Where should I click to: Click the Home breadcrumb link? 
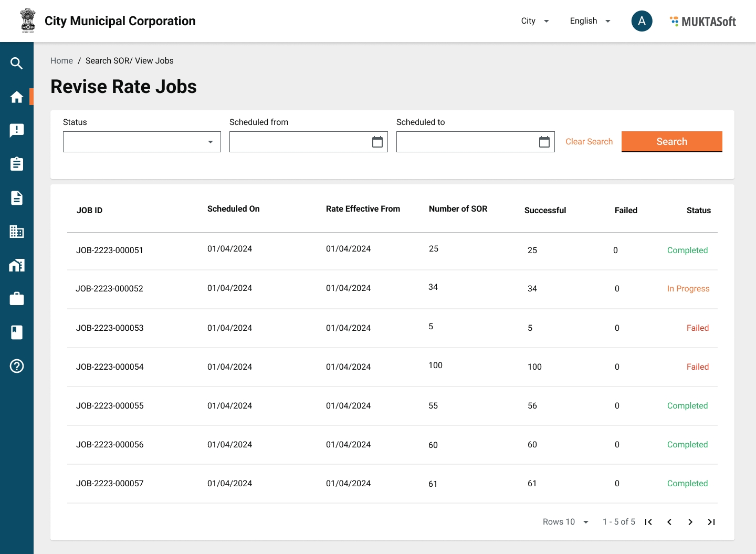61,61
